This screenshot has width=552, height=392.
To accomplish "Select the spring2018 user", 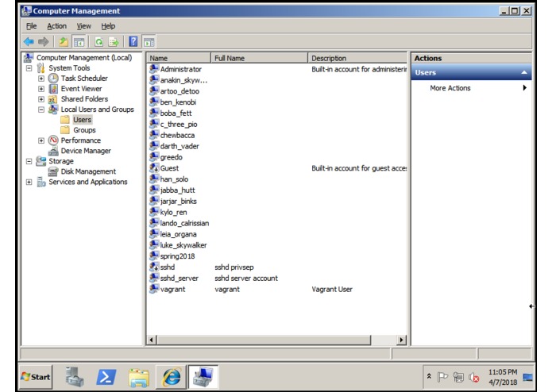I will tap(177, 256).
